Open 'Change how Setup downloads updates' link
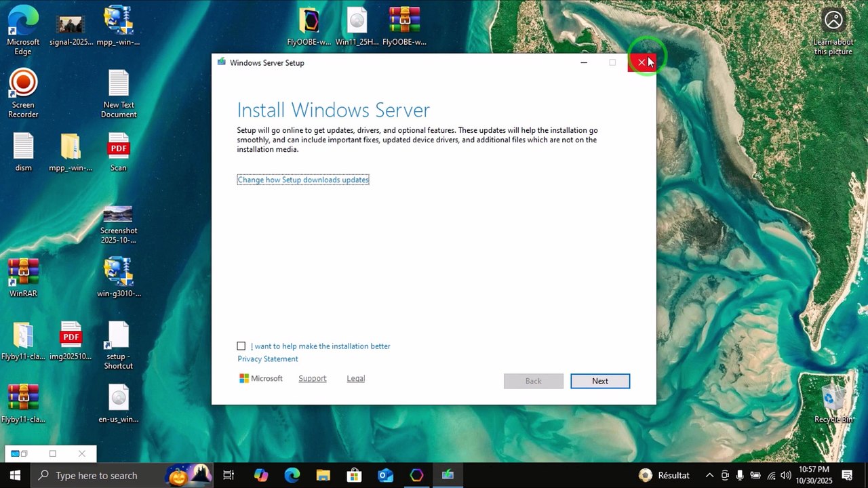This screenshot has width=868, height=488. click(x=303, y=180)
